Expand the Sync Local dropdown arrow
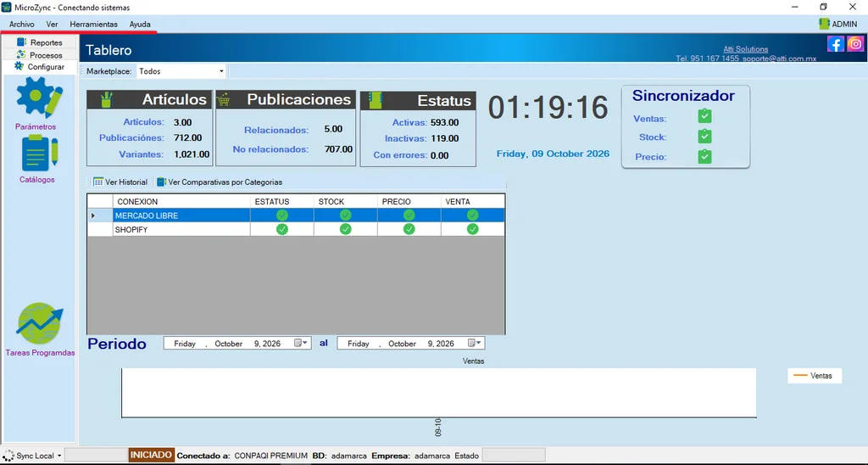The image size is (868, 465). pyautogui.click(x=59, y=456)
